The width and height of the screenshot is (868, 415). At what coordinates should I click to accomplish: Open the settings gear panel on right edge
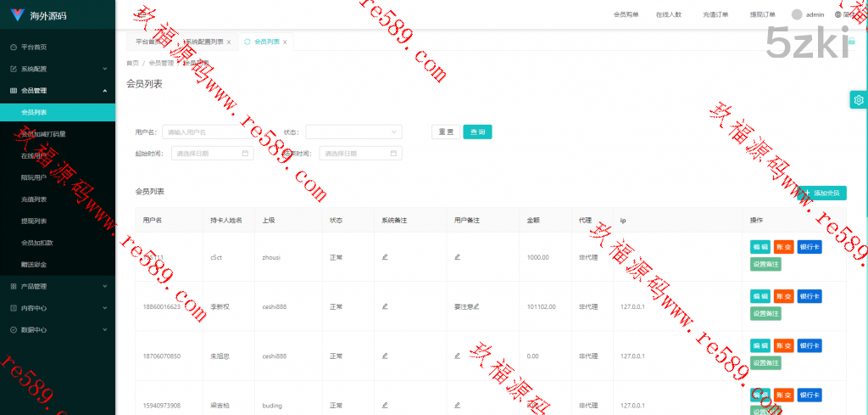[858, 100]
